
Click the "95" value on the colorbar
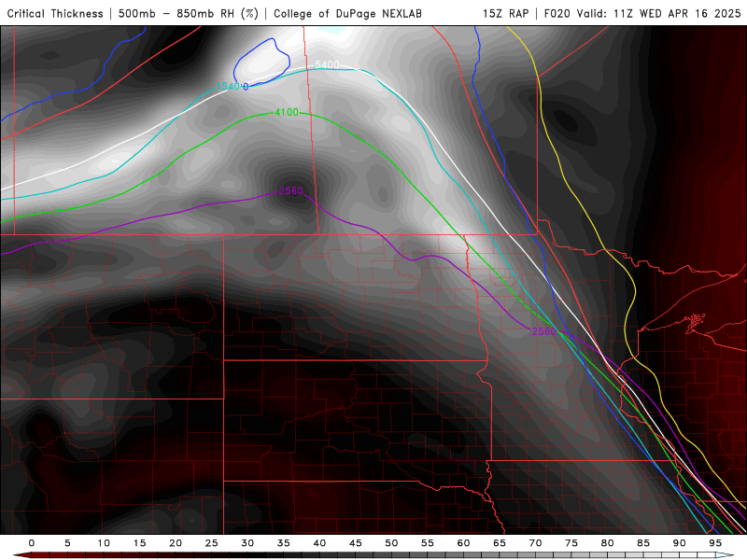tap(715, 543)
